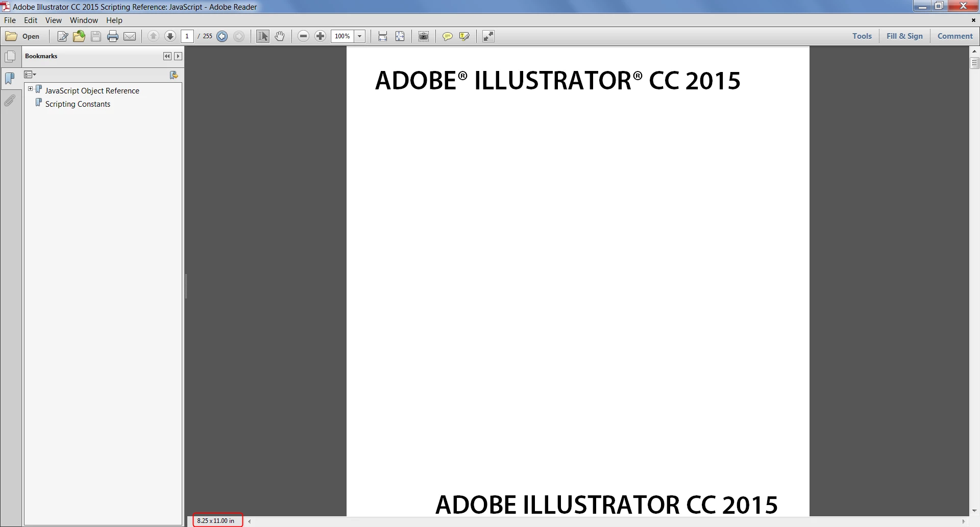Open the Comment pane
Viewport: 980px width, 527px height.
[955, 36]
